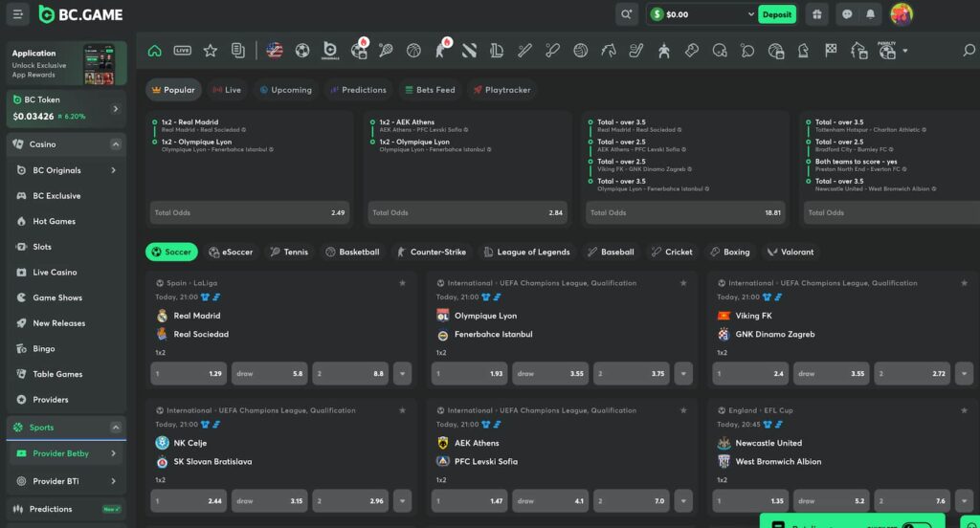Select the basketball toolbar icon

(413, 51)
